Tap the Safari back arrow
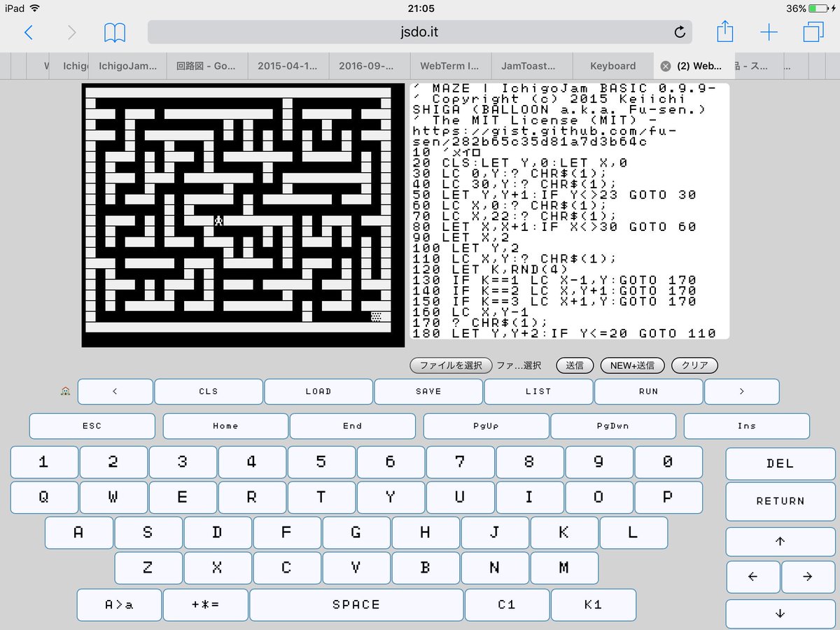840x630 pixels. [28, 32]
